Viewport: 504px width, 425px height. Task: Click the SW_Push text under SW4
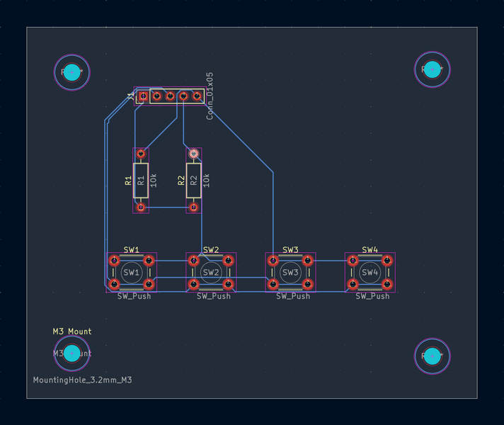[372, 296]
